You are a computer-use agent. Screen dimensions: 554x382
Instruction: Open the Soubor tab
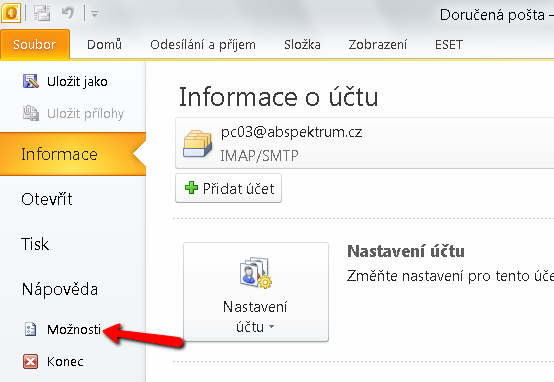35,44
